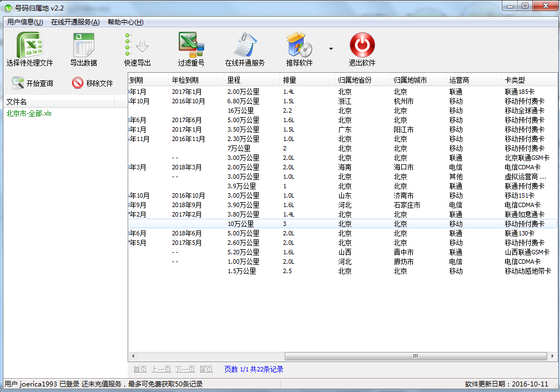Image resolution: width=560 pixels, height=392 pixels.
Task: Open the 帮助中心(H) menu
Action: coord(125,22)
